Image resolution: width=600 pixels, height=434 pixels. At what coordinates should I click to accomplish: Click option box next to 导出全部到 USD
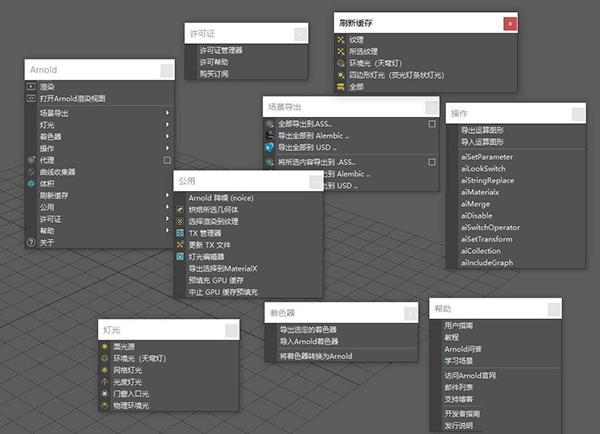[431, 146]
